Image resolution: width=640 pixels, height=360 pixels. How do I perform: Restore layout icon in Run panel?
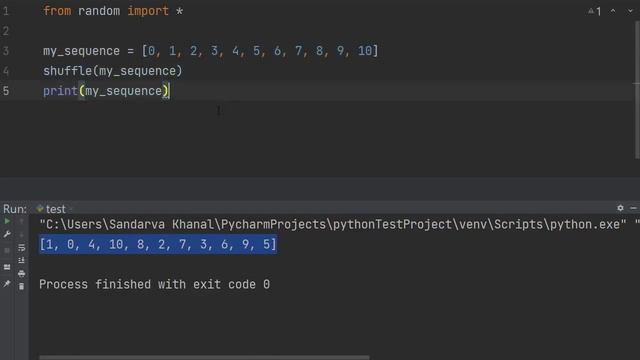pyautogui.click(x=7, y=267)
